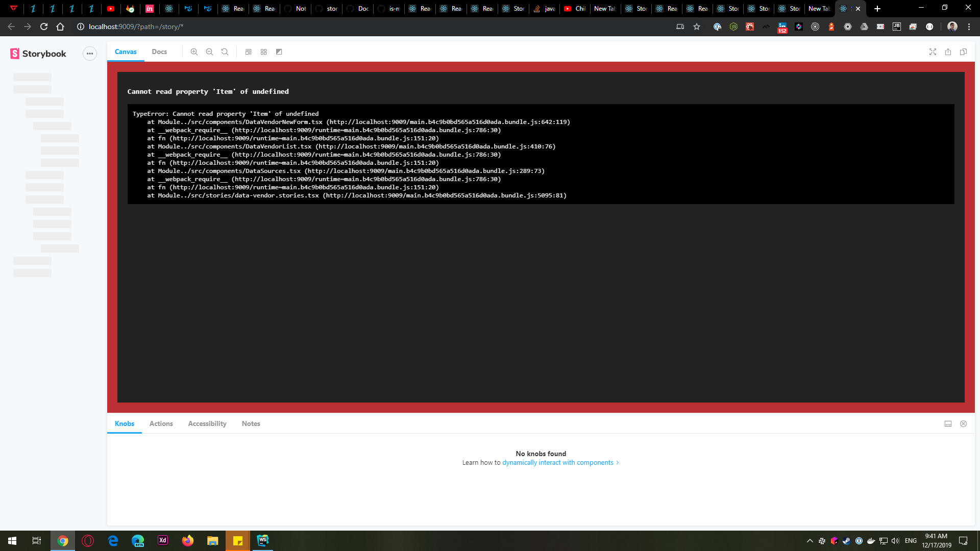Select the Accessibility addon tab
Image resolution: width=980 pixels, height=551 pixels.
coord(207,423)
